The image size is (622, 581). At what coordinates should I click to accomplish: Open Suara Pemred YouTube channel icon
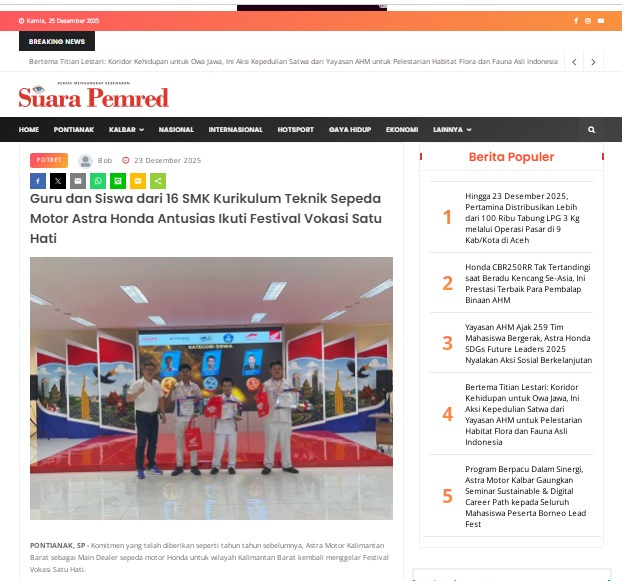600,21
